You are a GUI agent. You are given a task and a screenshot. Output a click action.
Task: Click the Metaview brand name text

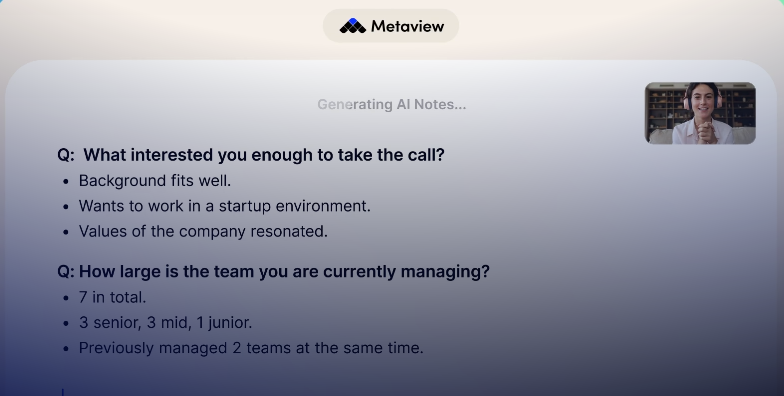[x=408, y=26]
